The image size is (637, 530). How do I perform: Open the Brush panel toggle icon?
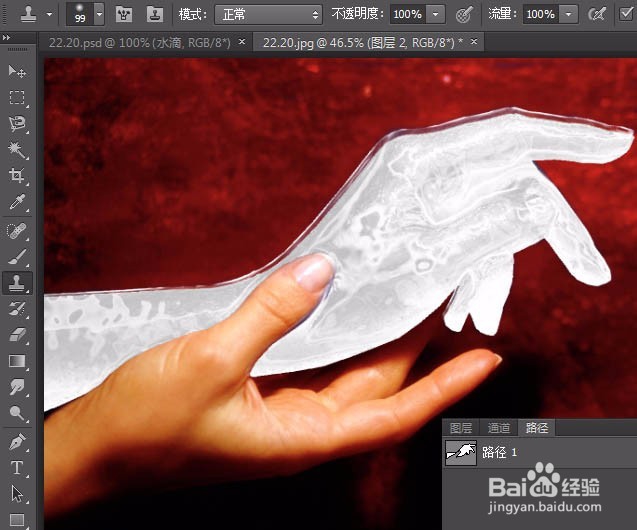click(x=124, y=15)
